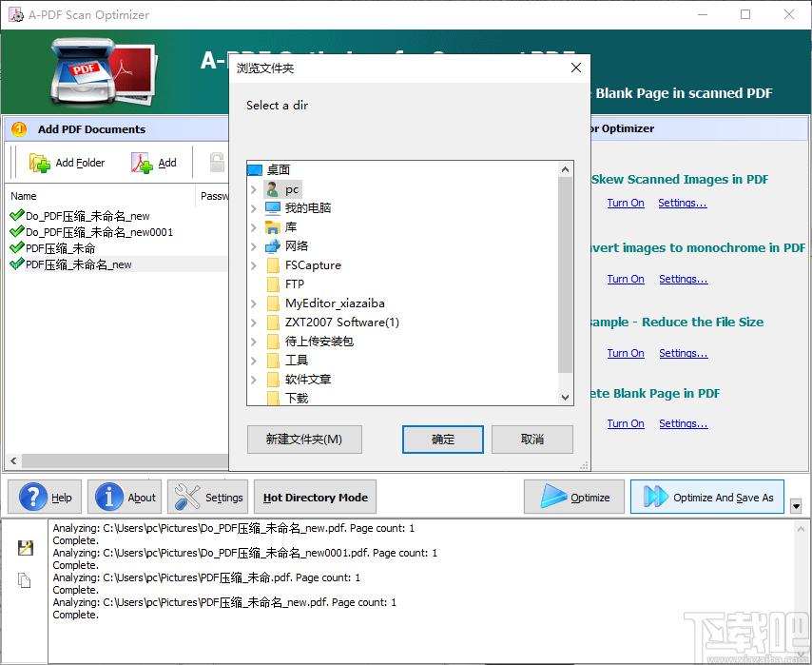Screen dimensions: 812x665
Task: Click the About info icon
Action: point(109,497)
